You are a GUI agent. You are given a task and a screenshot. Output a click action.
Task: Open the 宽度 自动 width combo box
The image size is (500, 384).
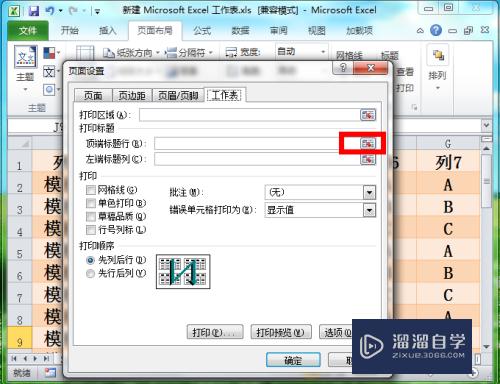pos(301,52)
